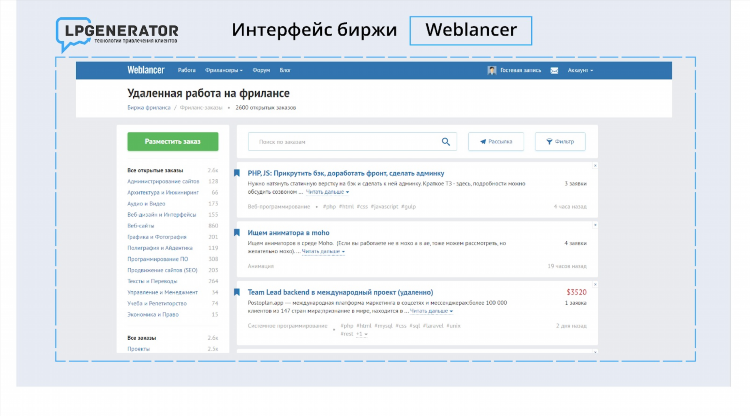750x416 pixels.
Task: Open the Ищем аниматора в moho order title
Action: [288, 233]
